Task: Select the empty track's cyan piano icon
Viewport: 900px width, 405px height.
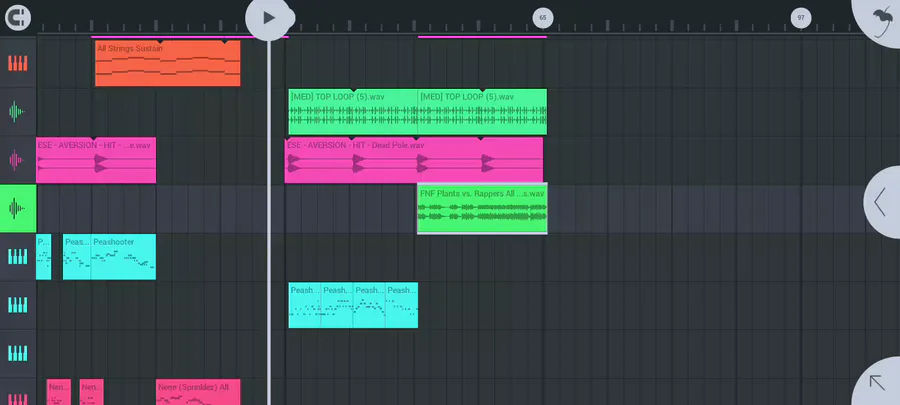Action: [x=18, y=353]
